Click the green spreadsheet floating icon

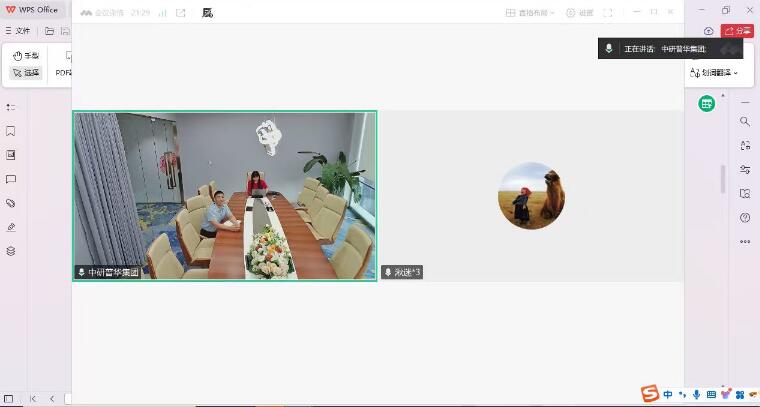coord(707,103)
